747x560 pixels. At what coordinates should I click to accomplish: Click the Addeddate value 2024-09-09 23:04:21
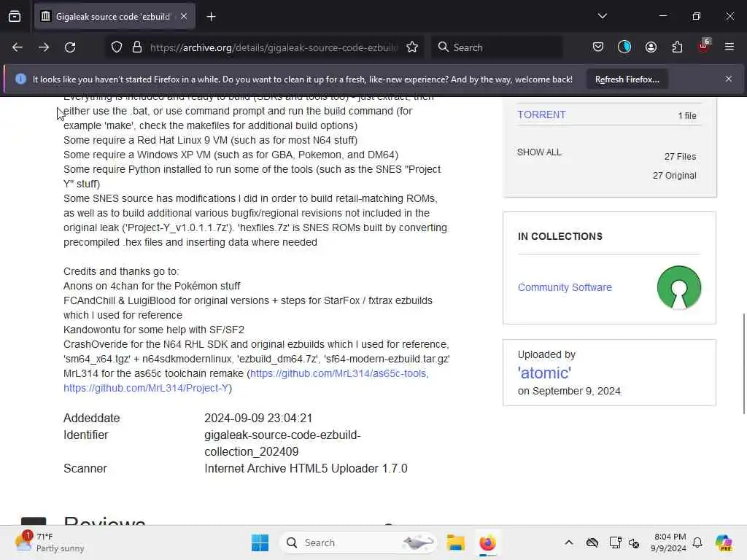tap(258, 418)
